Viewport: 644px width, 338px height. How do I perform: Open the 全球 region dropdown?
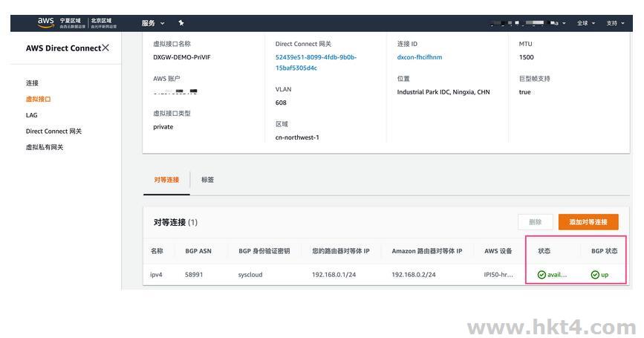[586, 23]
